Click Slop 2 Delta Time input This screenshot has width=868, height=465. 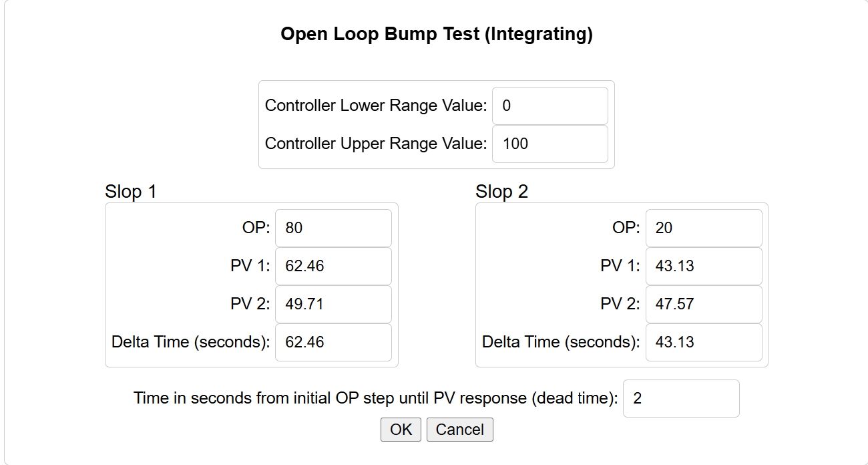click(x=703, y=342)
